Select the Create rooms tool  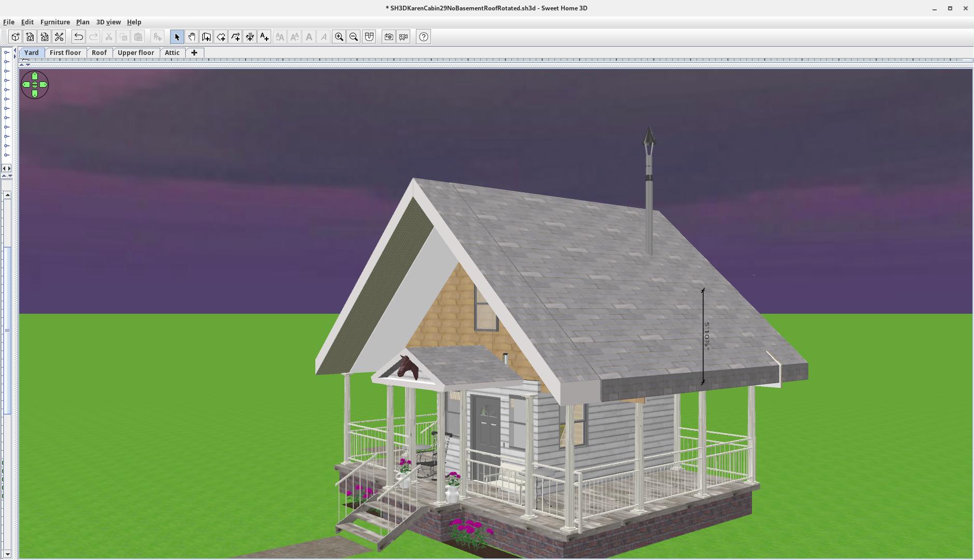pyautogui.click(x=221, y=37)
